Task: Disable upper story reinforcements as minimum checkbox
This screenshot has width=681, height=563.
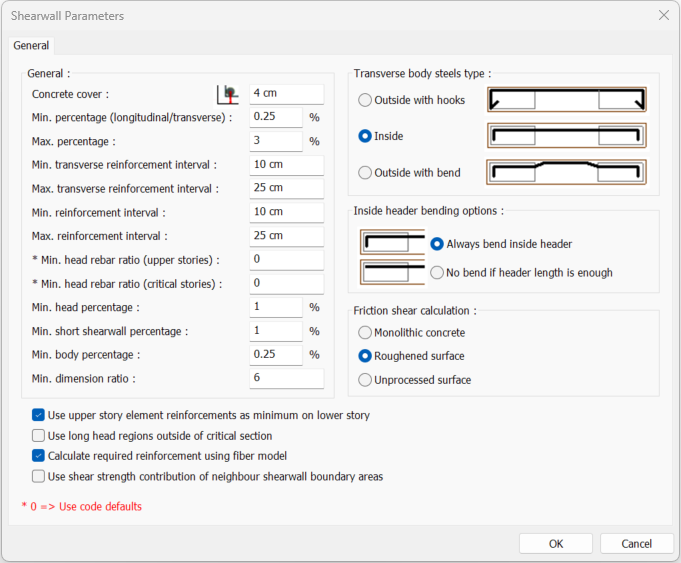Action: click(x=38, y=415)
